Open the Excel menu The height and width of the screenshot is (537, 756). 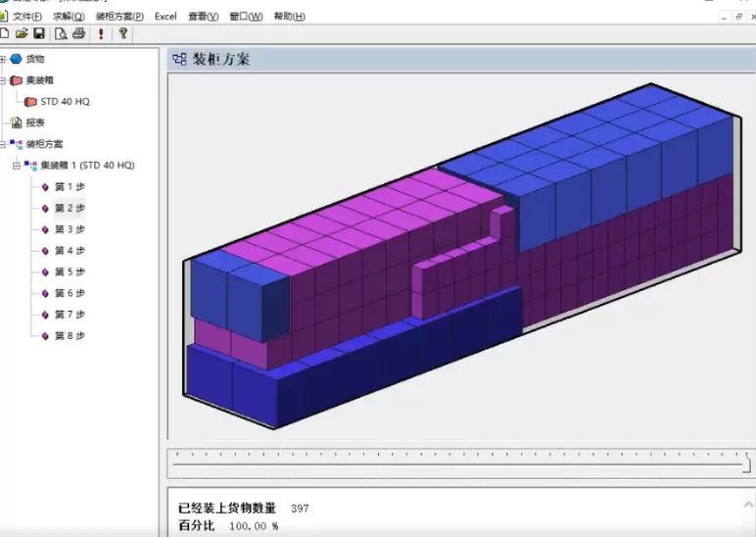(165, 17)
